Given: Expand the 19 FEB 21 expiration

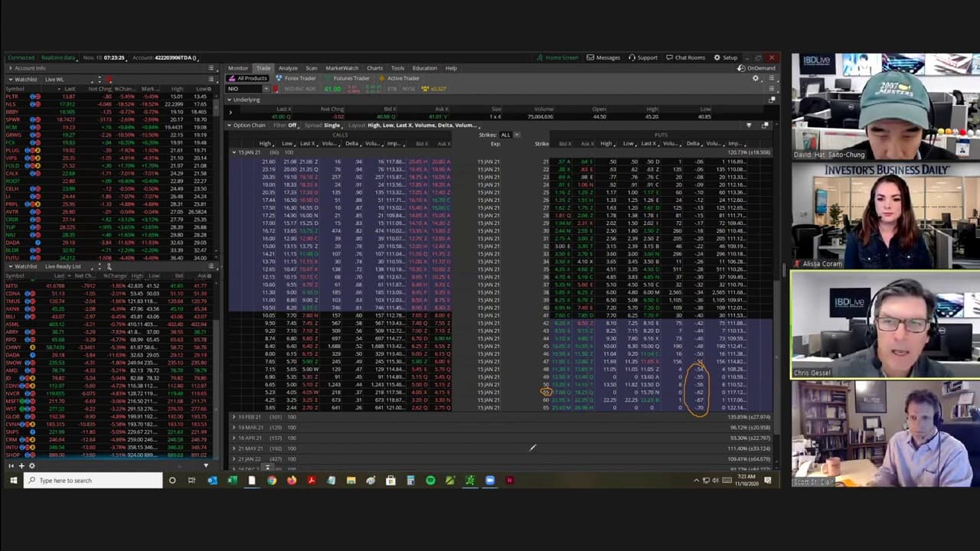Looking at the screenshot, I should 234,417.
